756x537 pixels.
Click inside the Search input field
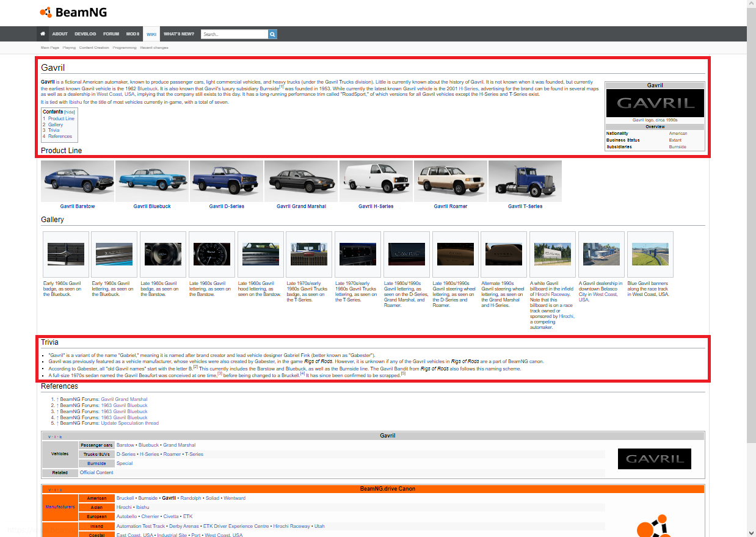point(234,34)
